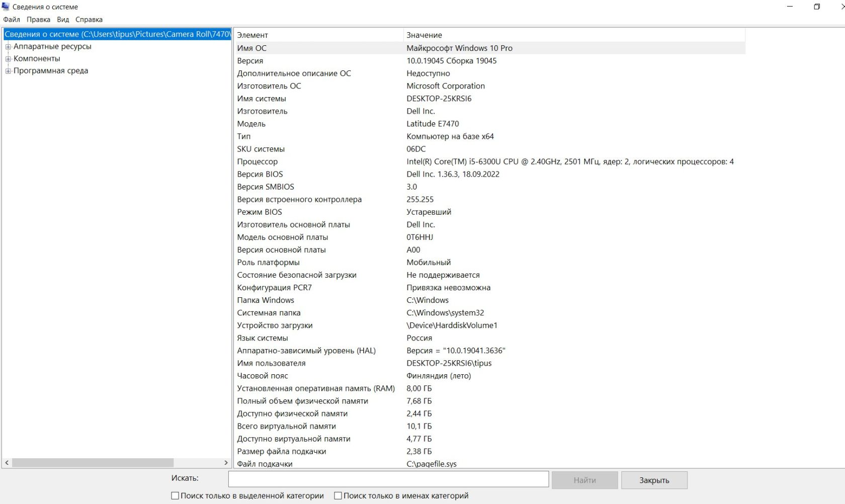Click the value DESKTOP-25KRSI6 for Имя системы
Image resolution: width=845 pixels, height=504 pixels.
[x=439, y=99]
